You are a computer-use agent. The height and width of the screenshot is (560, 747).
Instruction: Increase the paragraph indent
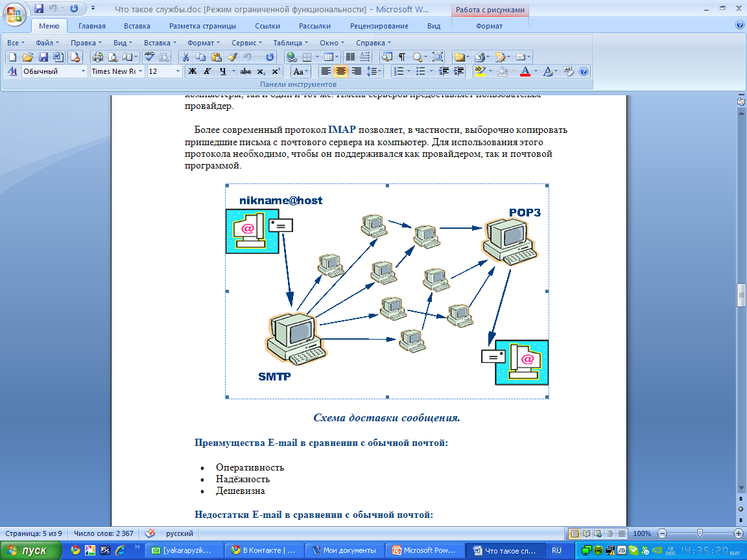click(x=459, y=71)
